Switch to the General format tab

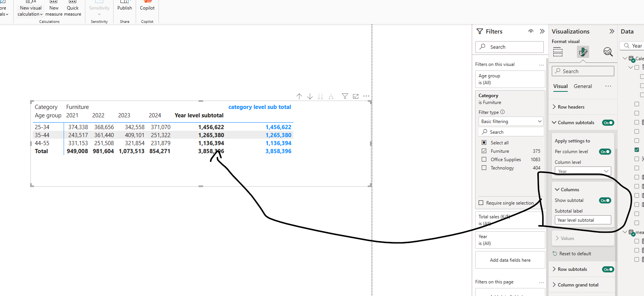pyautogui.click(x=583, y=86)
